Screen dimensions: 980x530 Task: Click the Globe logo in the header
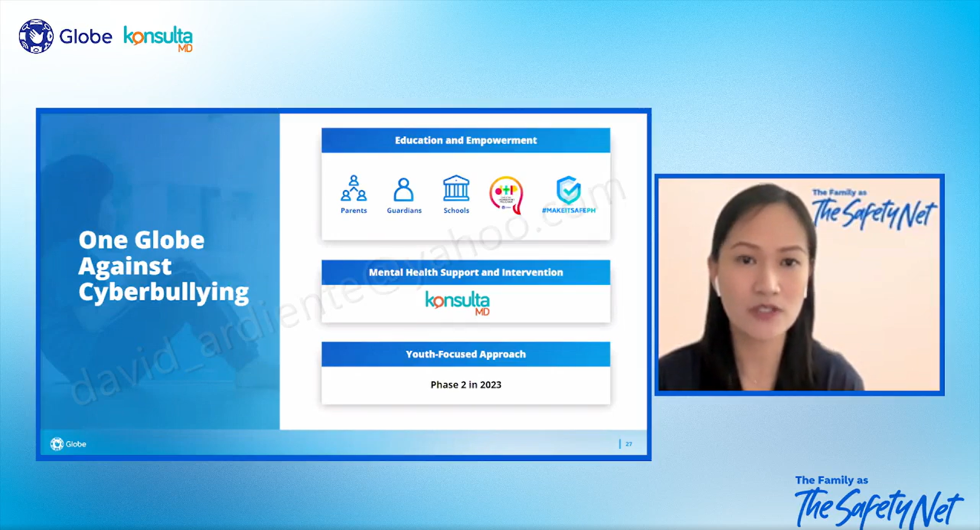point(65,36)
